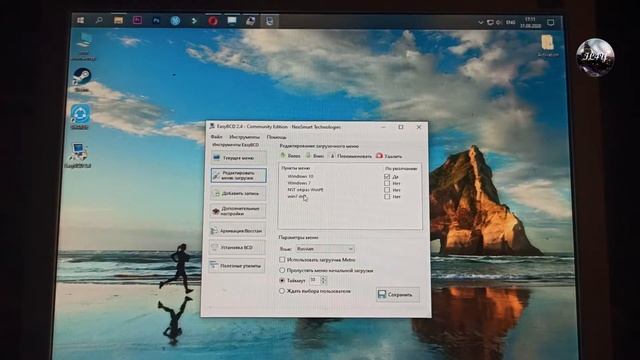Increase the timeout with spinner up arrow
640x360 pixels.
click(324, 278)
